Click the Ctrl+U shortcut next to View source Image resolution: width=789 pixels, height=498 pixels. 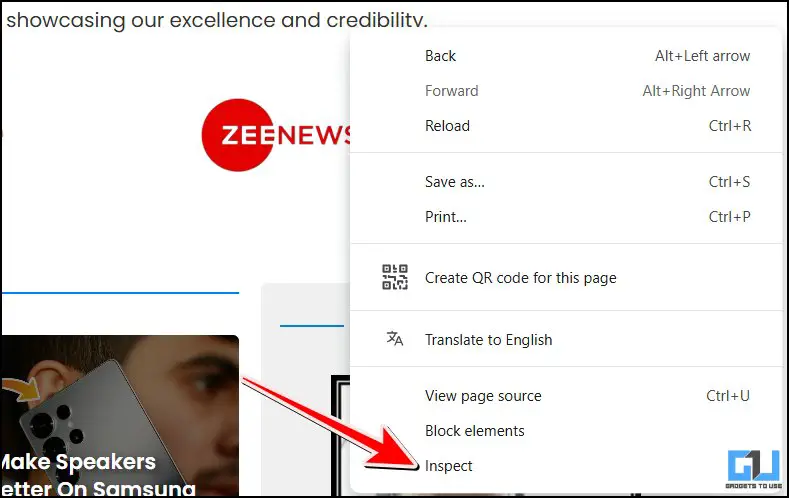pyautogui.click(x=728, y=396)
